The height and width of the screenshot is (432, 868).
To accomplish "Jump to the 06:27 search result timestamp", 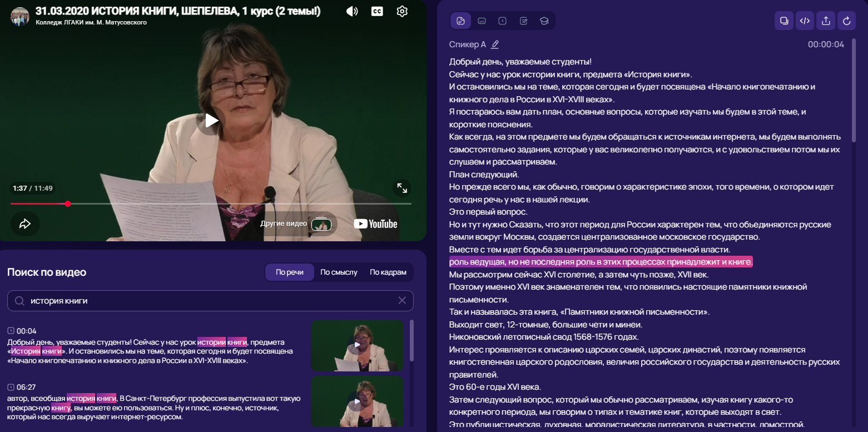I will pos(26,387).
